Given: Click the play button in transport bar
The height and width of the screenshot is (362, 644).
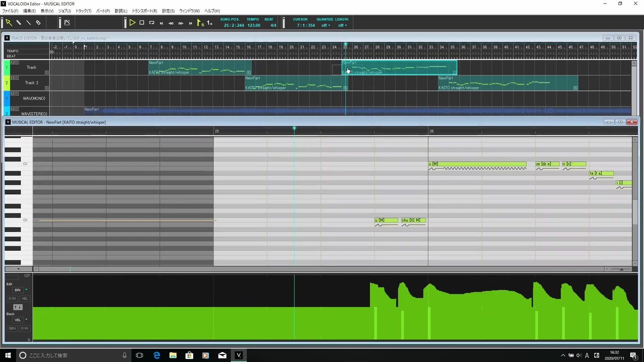Looking at the screenshot, I should coord(132,23).
